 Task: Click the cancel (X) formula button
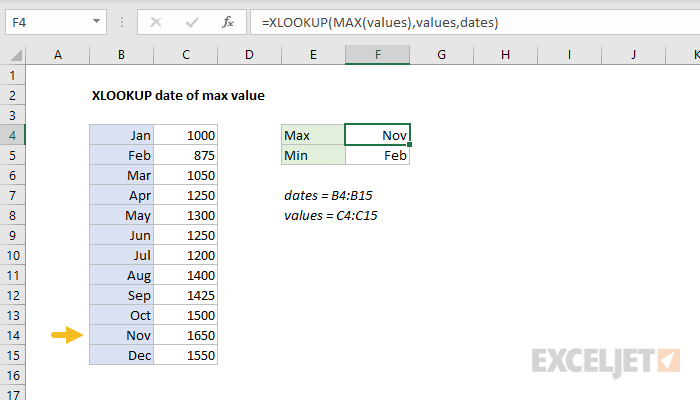(x=156, y=22)
